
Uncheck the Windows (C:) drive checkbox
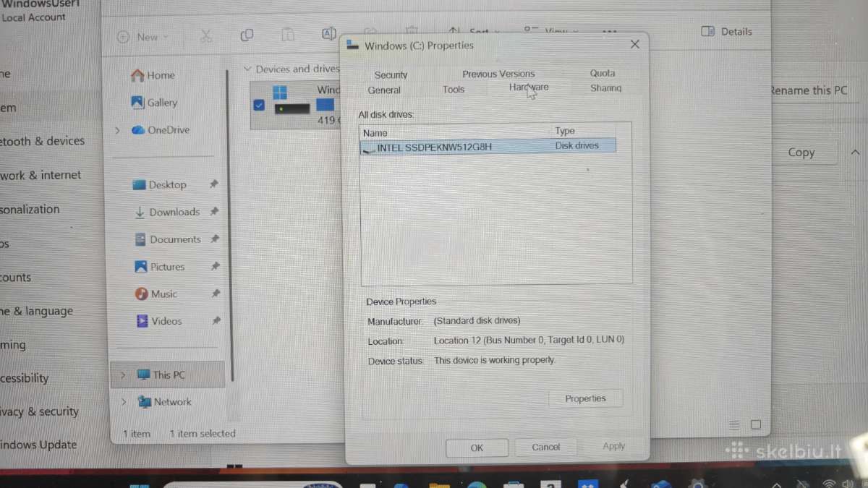(x=259, y=106)
